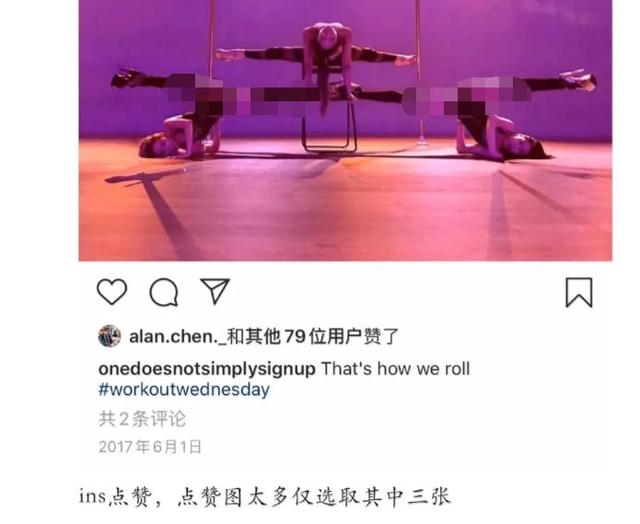The image size is (640, 524).
Task: Tap the right pole in the photo
Action: [419, 71]
